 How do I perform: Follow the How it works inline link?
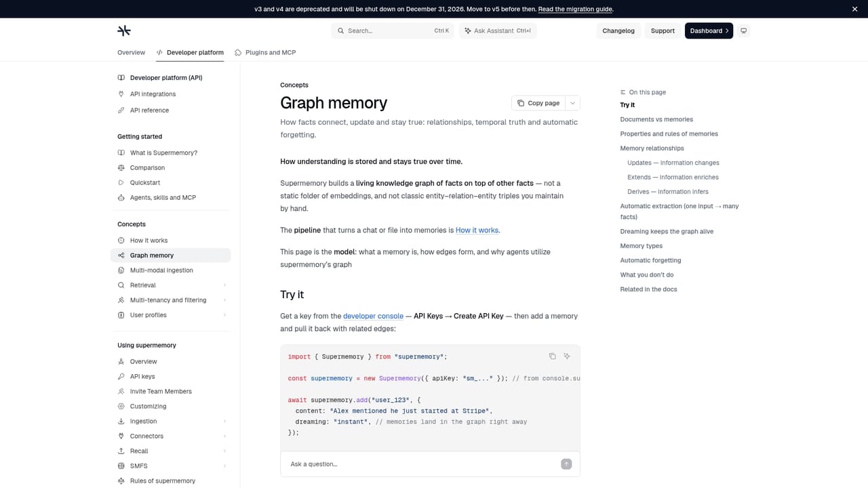[x=477, y=230]
